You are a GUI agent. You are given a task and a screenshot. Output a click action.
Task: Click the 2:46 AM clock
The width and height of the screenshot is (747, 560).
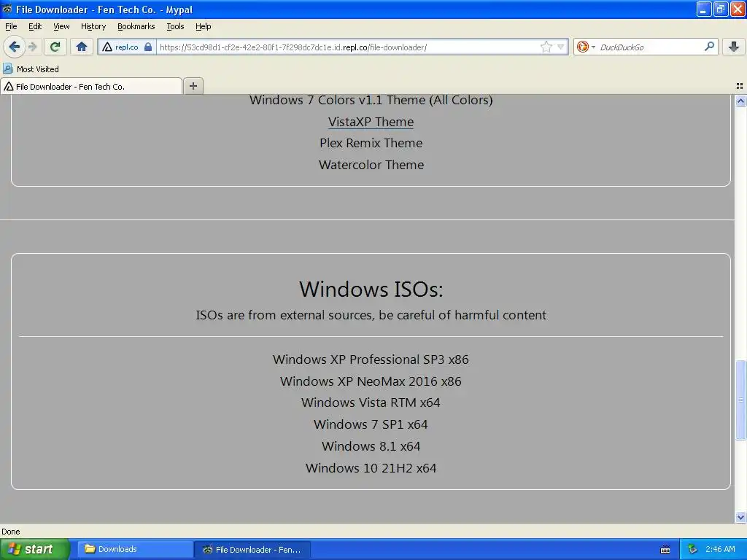(x=720, y=550)
